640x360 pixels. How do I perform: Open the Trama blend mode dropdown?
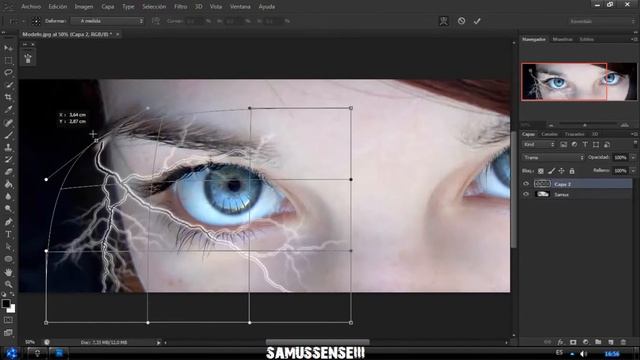click(x=553, y=158)
